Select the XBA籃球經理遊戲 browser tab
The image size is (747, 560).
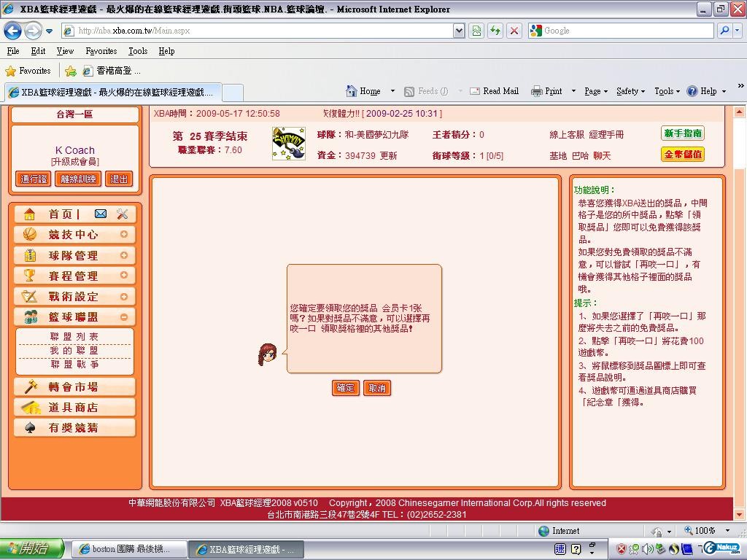point(113,93)
